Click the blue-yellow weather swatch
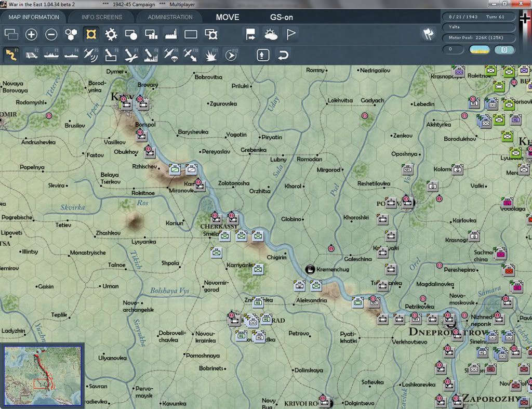The image size is (532, 409). [479, 49]
